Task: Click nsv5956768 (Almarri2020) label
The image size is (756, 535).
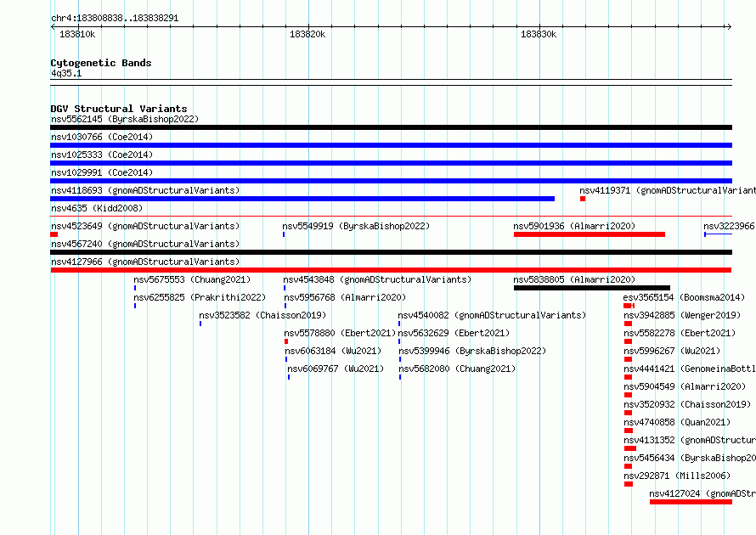Action: (345, 297)
